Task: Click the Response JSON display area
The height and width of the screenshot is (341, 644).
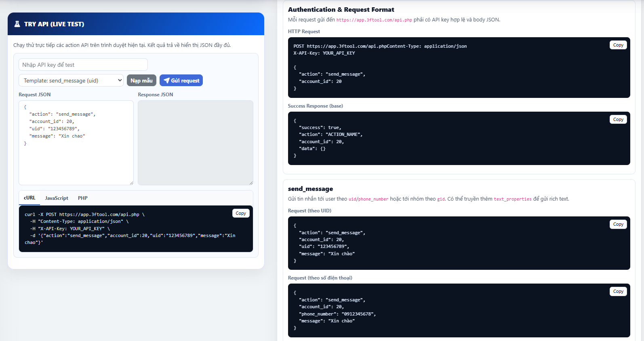Action: (195, 143)
